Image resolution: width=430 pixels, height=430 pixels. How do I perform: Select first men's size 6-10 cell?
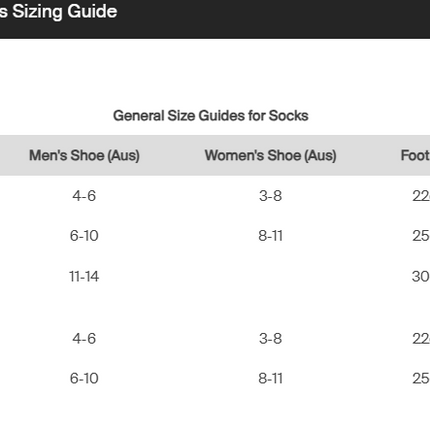click(x=84, y=236)
